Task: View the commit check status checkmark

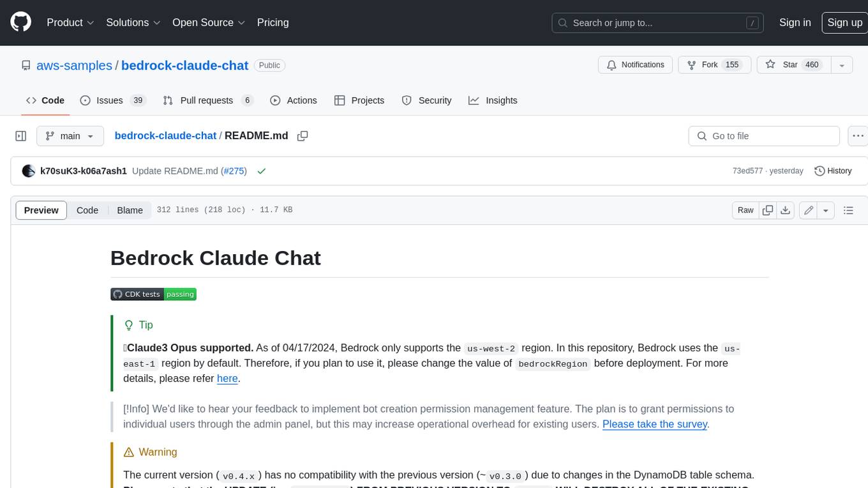Action: [261, 171]
